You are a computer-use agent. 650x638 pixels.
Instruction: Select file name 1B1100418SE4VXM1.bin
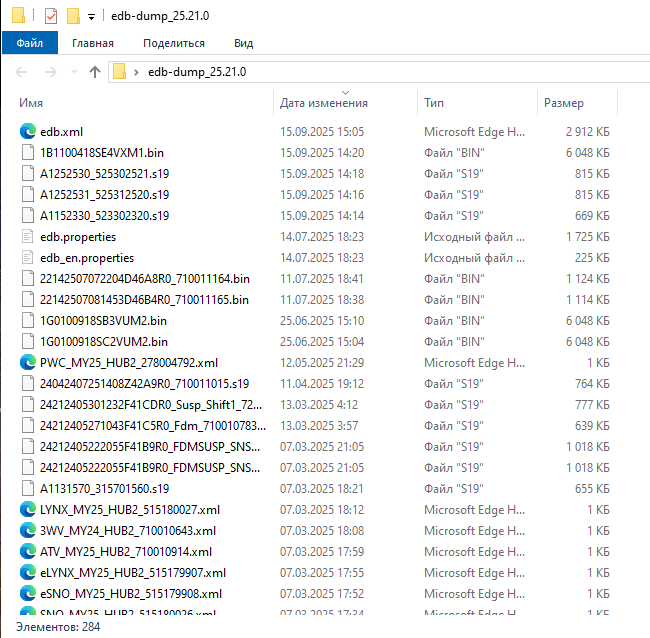(x=102, y=153)
